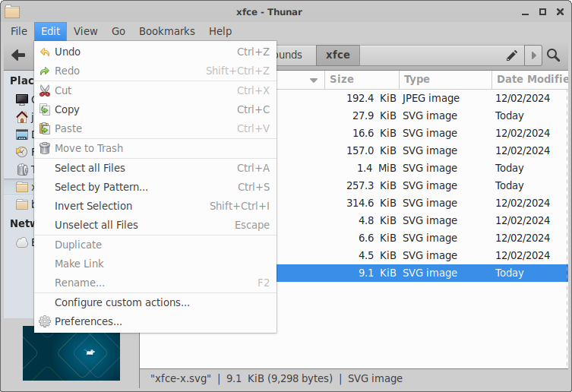Click the pencil edit-location icon

tap(512, 55)
